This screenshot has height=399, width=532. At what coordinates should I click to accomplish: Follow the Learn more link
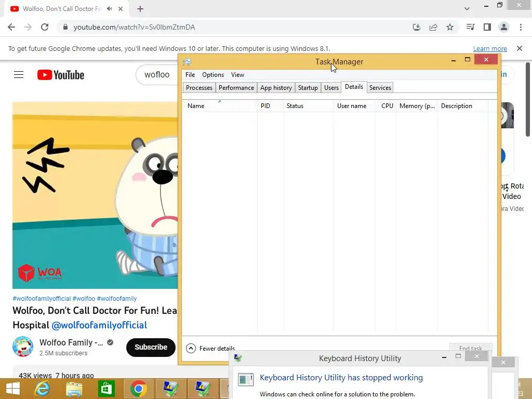[490, 48]
